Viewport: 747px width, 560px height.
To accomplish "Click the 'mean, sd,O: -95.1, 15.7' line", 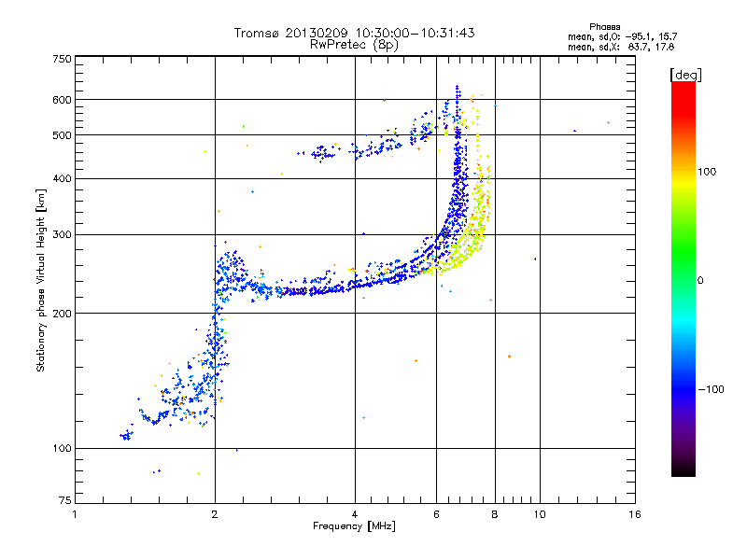I will [x=622, y=36].
